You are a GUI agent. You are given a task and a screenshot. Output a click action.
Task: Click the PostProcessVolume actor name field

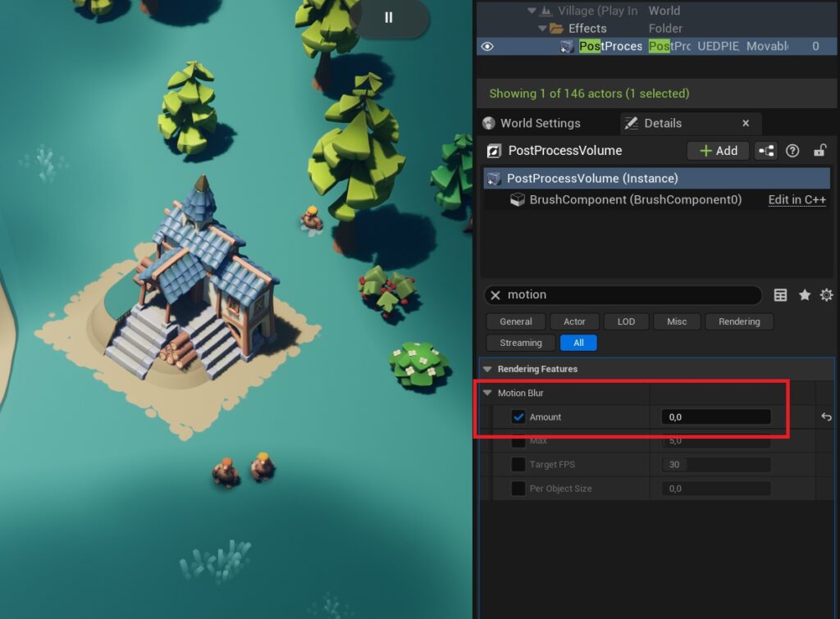pos(565,151)
